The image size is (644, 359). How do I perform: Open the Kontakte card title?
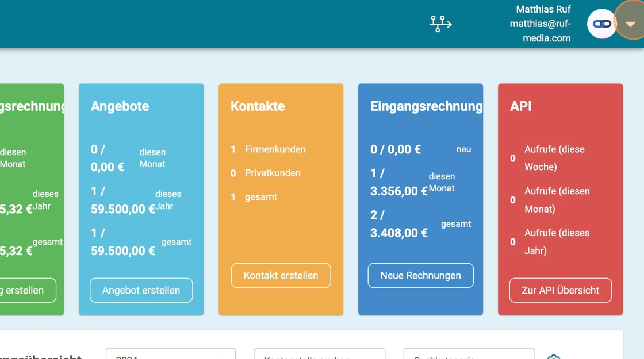(258, 106)
